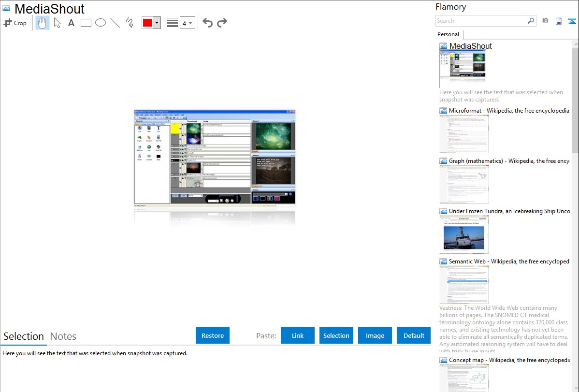Select the arrow pointer tool
Screen dimensions: 579x392
coord(57,23)
